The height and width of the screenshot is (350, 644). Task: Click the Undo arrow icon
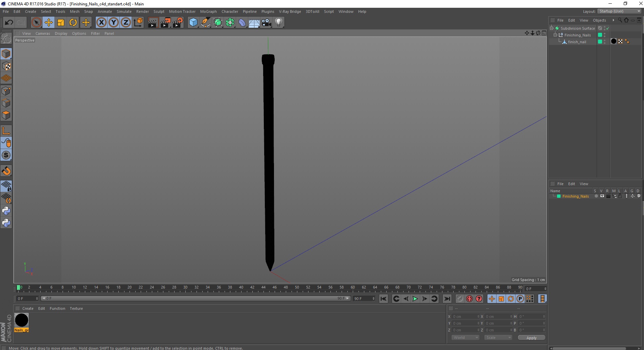pos(9,23)
